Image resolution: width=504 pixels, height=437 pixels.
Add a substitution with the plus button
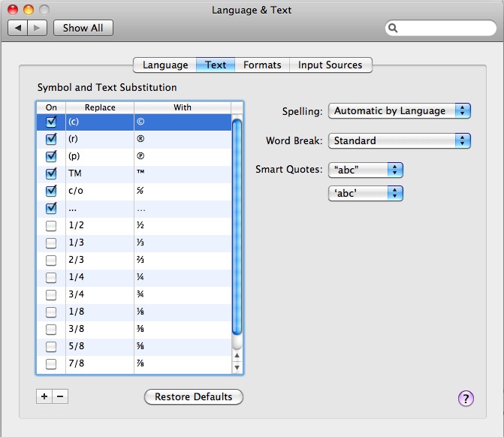click(44, 396)
